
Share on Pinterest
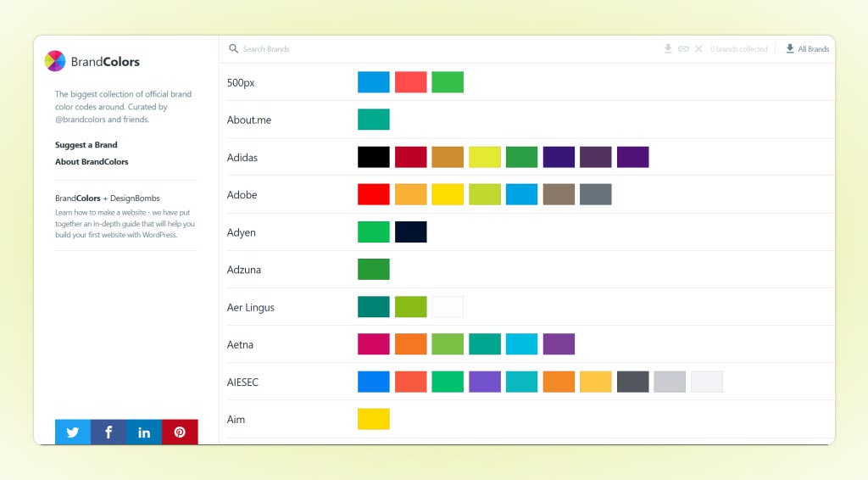(180, 432)
